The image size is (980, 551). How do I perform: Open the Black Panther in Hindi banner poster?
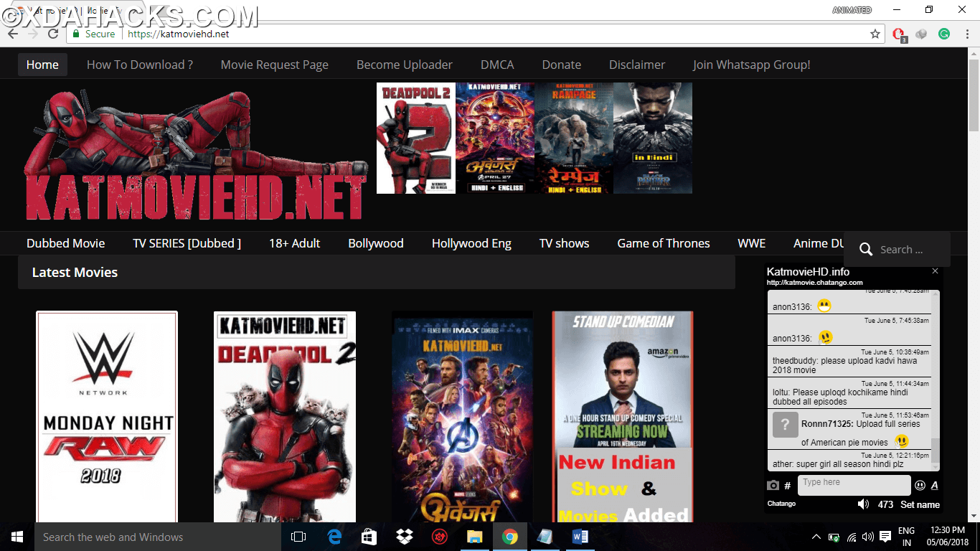coord(653,138)
